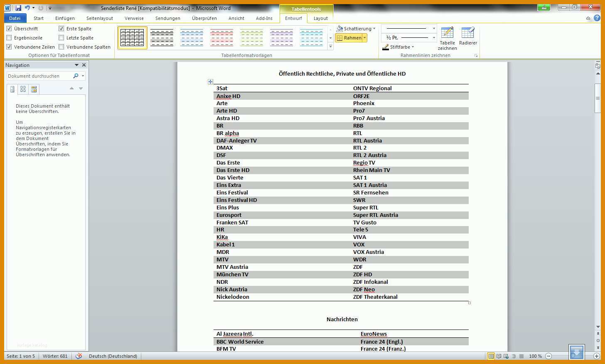The image size is (605, 364).
Task: Switch to outline view
Action: [x=514, y=356]
